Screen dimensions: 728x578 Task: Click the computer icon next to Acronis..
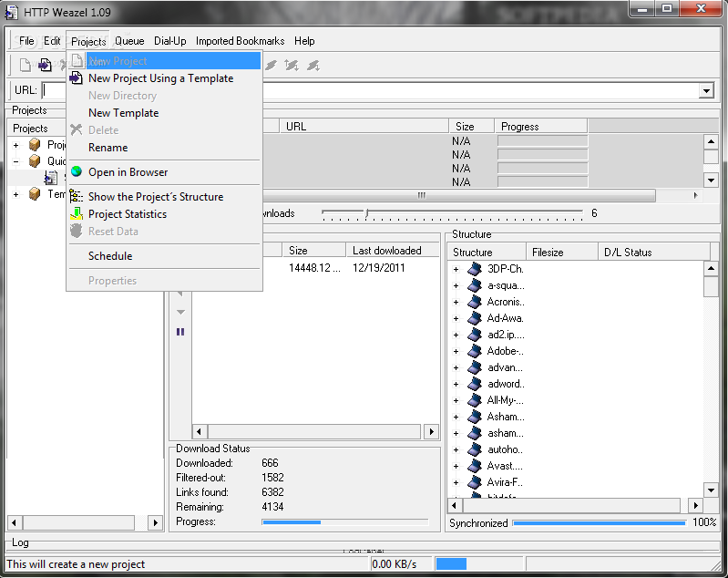[x=475, y=302]
